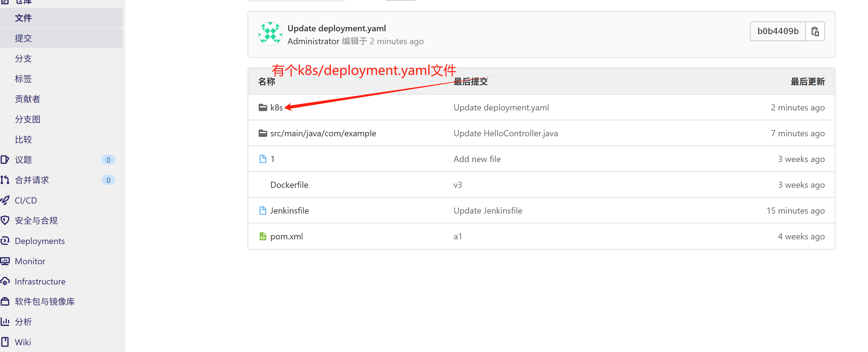Click the Wiki book icon
The width and height of the screenshot is (868, 352).
pos(5,342)
